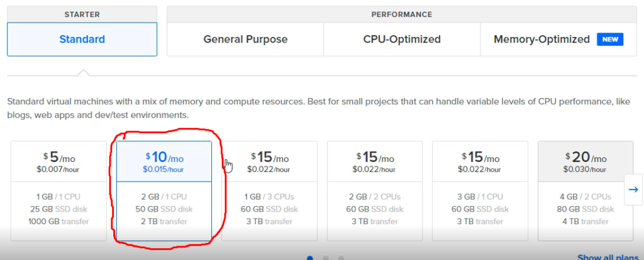The height and width of the screenshot is (260, 644).
Task: Click the 50 GB SSD disk specs
Action: tap(164, 209)
